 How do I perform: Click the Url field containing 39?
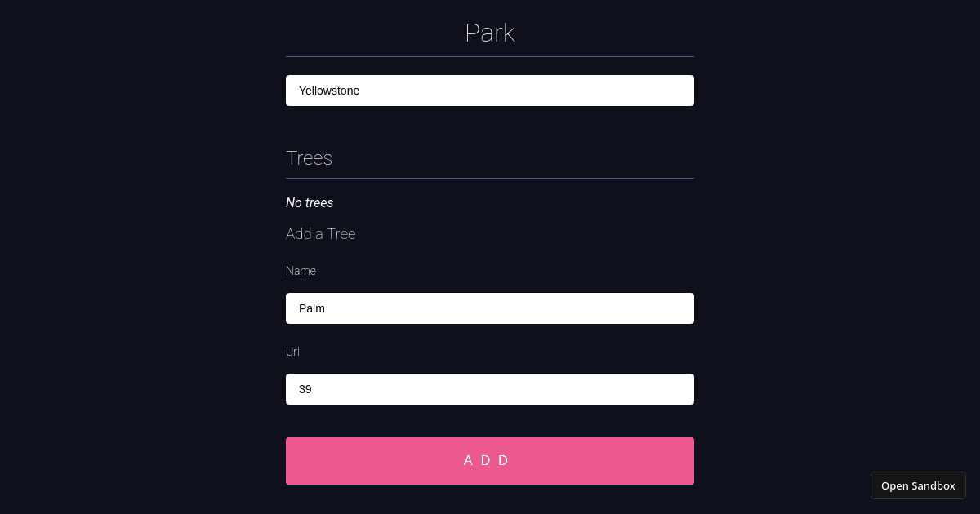(x=490, y=389)
